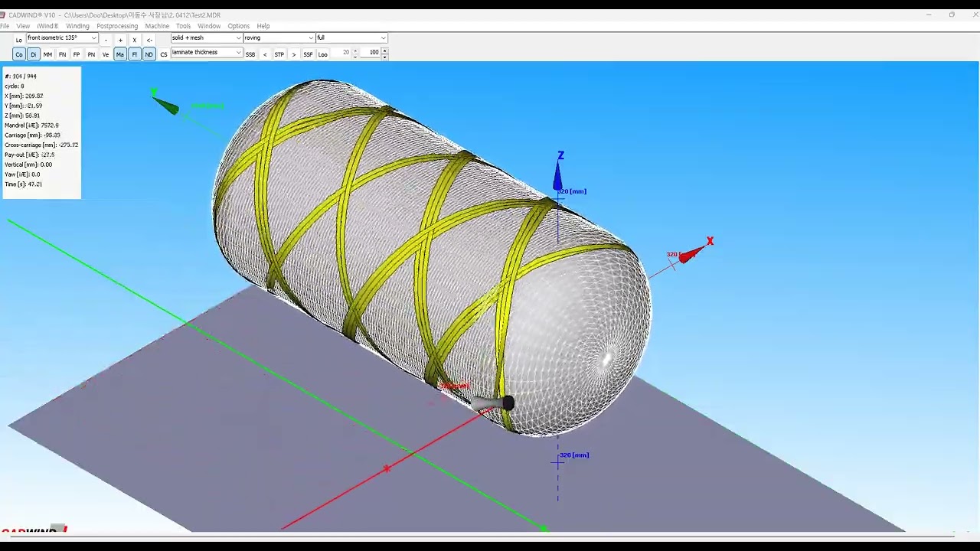The height and width of the screenshot is (551, 980).
Task: Click the STP stop button
Action: [279, 54]
